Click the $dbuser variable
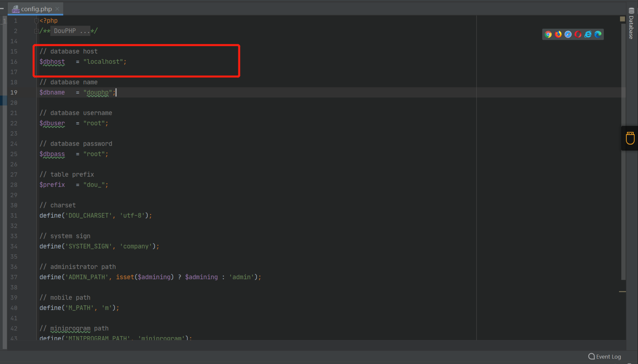Screen dimensions: 638x364 coord(52,123)
